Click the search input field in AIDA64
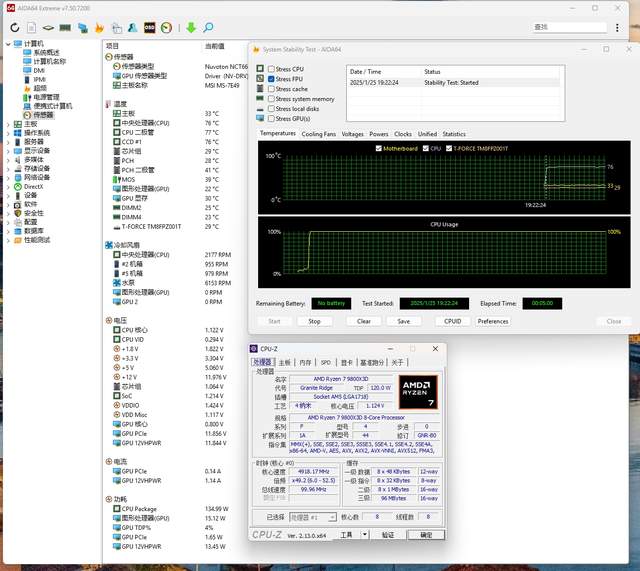This screenshot has height=571, width=640. click(569, 27)
